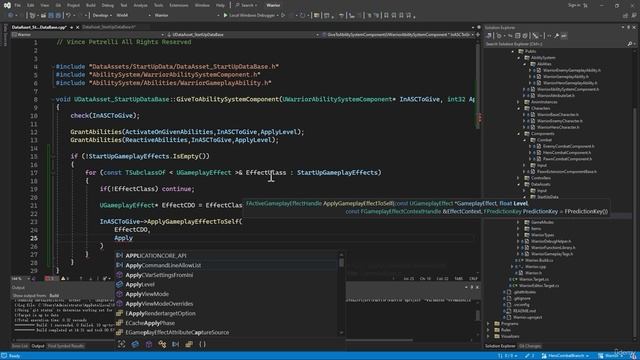Toggle the enum filter in IntelliSense

click(189, 344)
